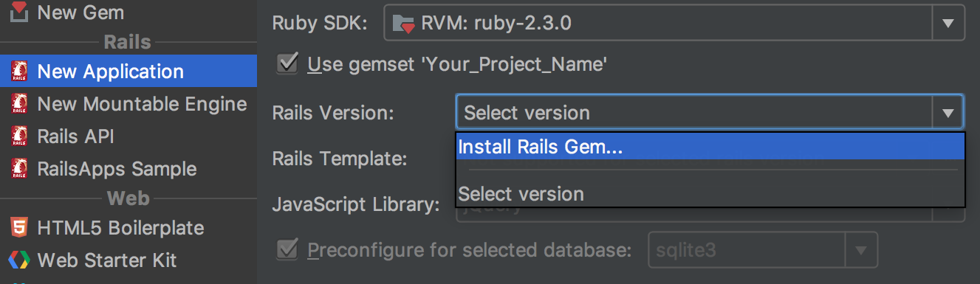
Task: Click the Web Starter Kit icon
Action: (19, 260)
